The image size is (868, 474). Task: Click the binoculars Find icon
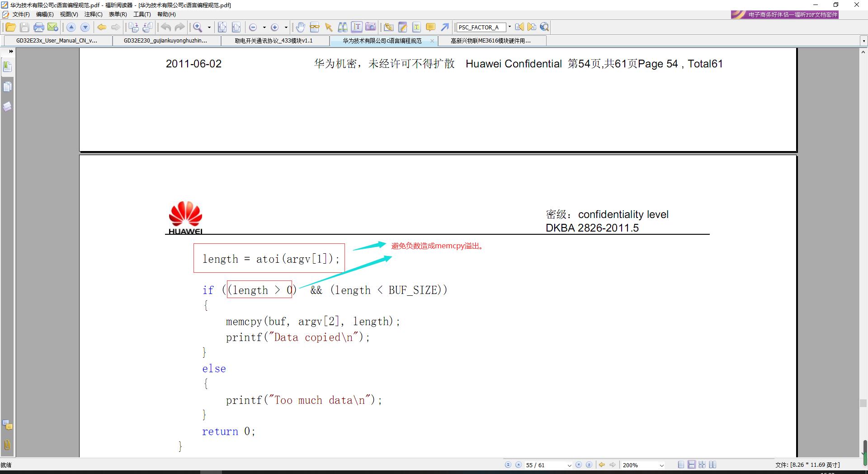[x=343, y=27]
